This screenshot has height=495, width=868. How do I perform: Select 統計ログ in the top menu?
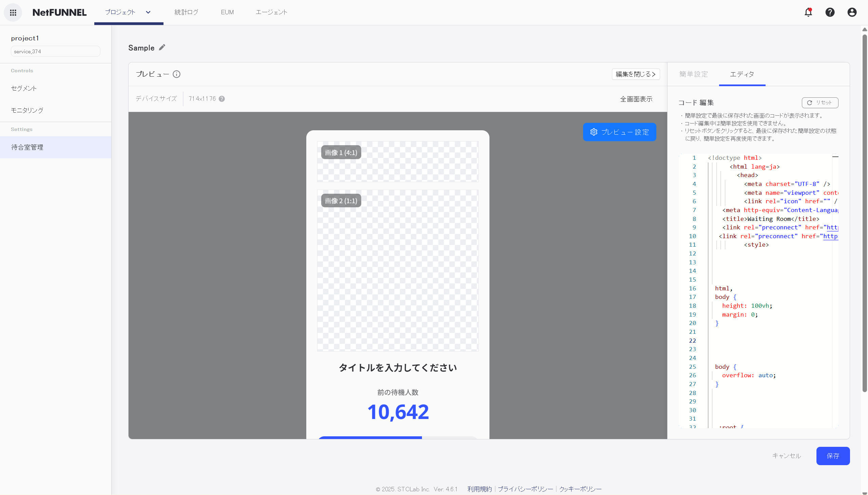[x=186, y=12]
